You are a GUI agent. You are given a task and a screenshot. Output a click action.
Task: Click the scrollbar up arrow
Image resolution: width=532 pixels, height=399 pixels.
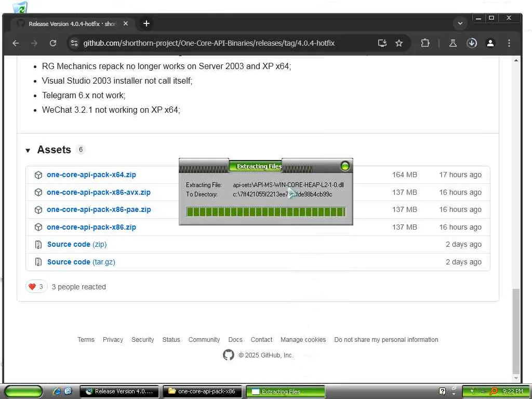[x=516, y=60]
